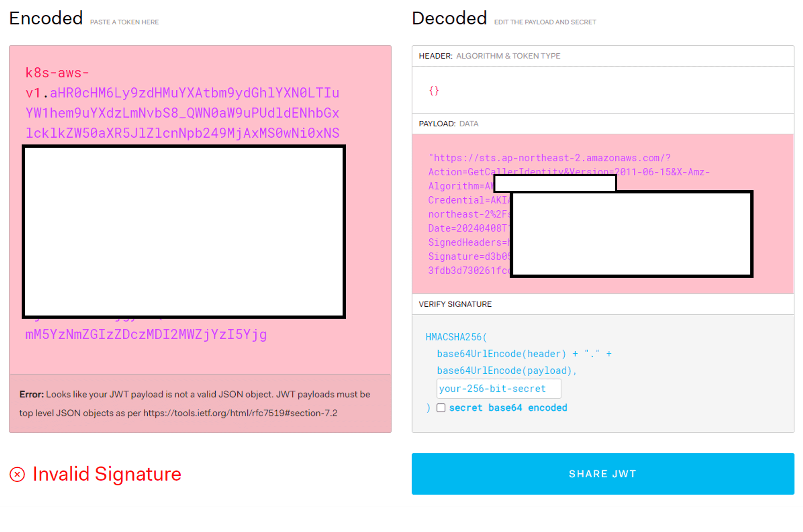This screenshot has width=803, height=532.
Task: Click the Decoded heading
Action: pos(449,18)
